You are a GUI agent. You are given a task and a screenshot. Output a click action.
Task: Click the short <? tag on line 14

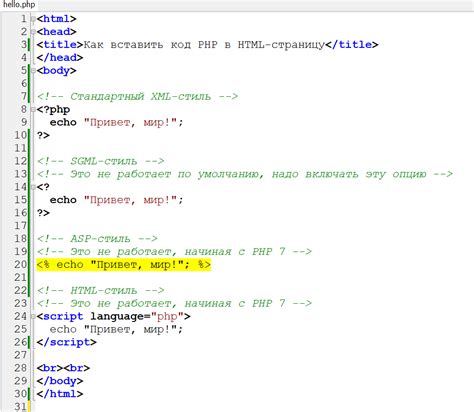(43, 187)
